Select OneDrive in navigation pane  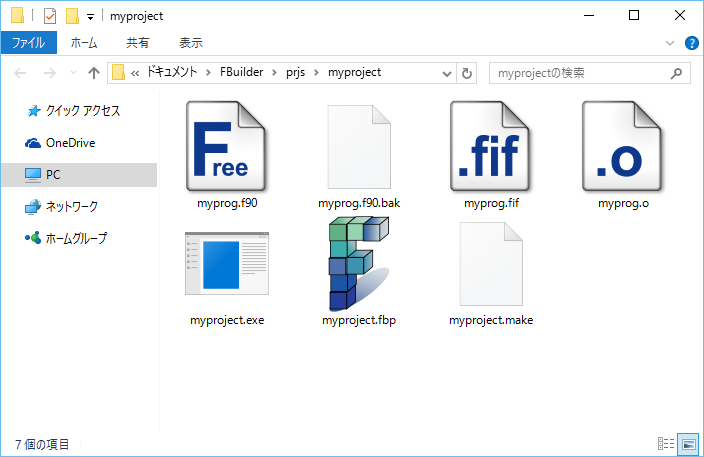point(70,143)
